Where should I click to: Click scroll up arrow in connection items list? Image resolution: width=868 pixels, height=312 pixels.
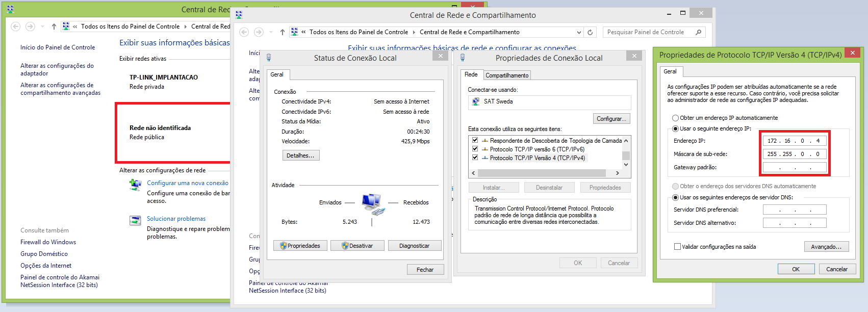click(626, 141)
